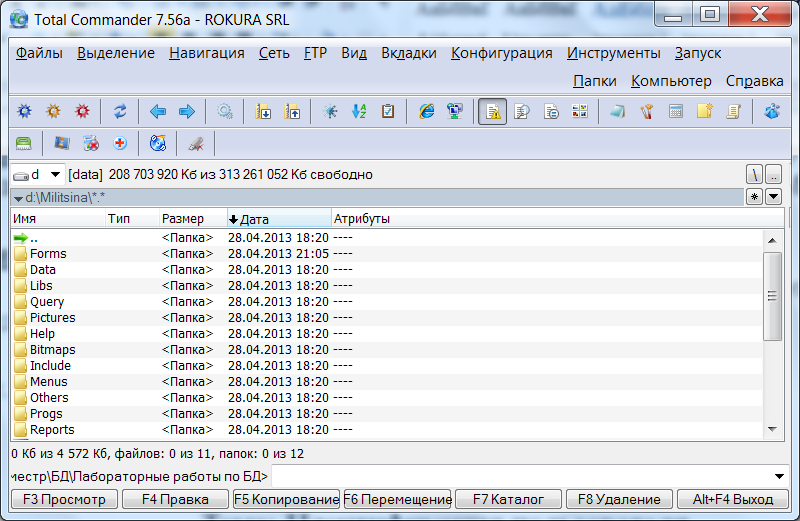800x521 pixels.
Task: Select the Reports folder row
Action: pos(387,430)
